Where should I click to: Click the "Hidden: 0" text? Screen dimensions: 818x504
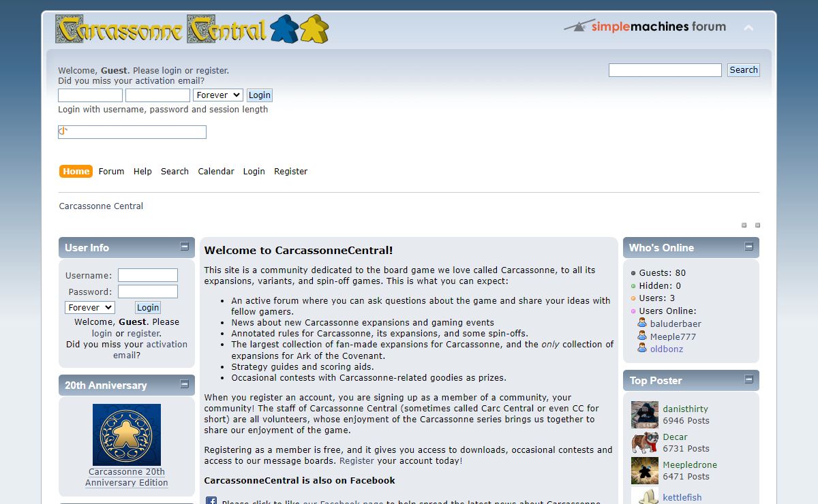(x=660, y=286)
